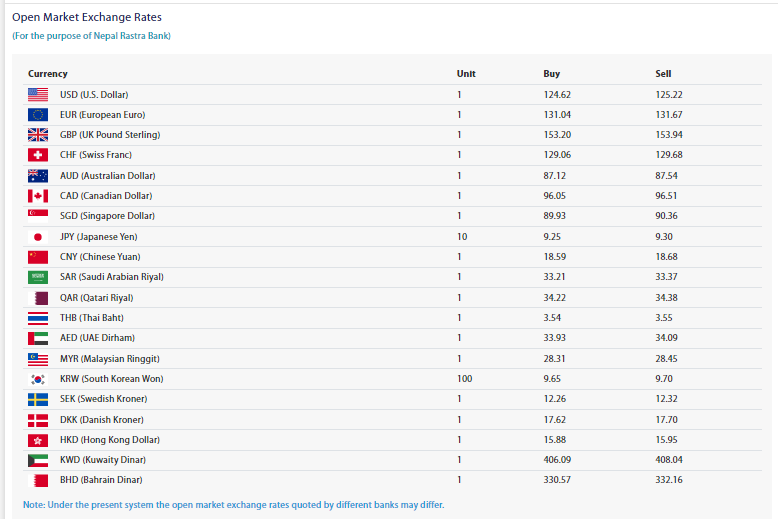Select the Hong Kong flag icon
Viewport: 778px width, 519px height.
[x=38, y=440]
